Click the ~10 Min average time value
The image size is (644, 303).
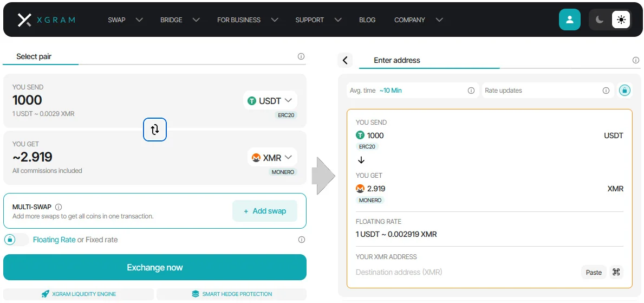coord(390,91)
